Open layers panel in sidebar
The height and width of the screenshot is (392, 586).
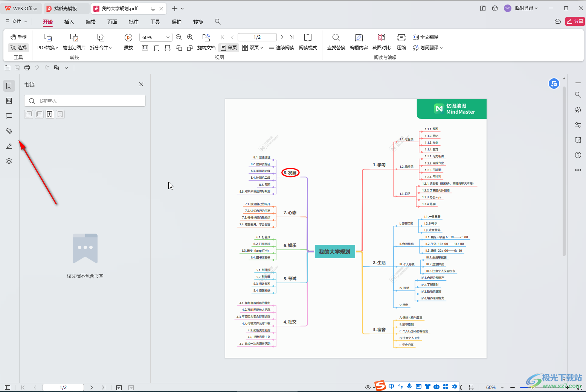[x=9, y=161]
